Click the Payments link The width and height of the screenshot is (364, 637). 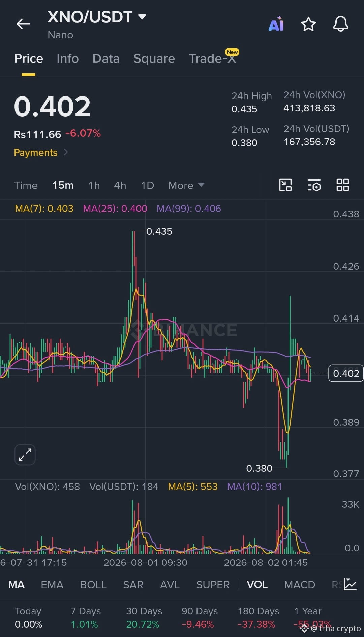click(x=36, y=153)
